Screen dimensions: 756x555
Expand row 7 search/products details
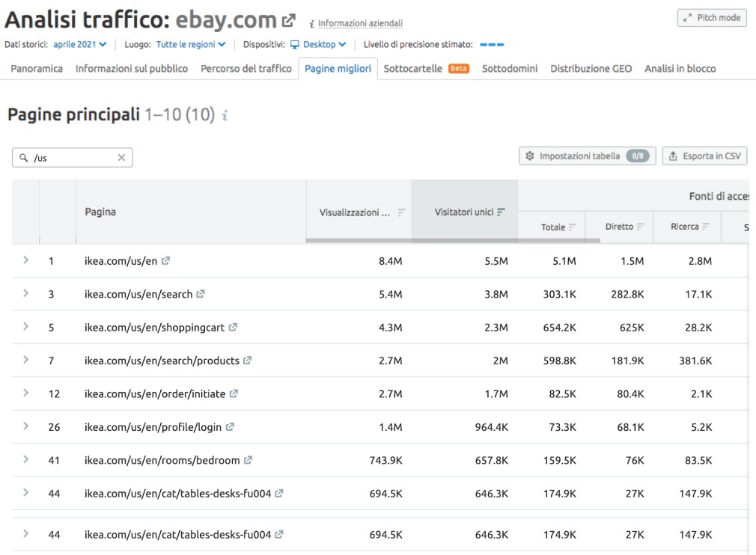[x=26, y=360]
